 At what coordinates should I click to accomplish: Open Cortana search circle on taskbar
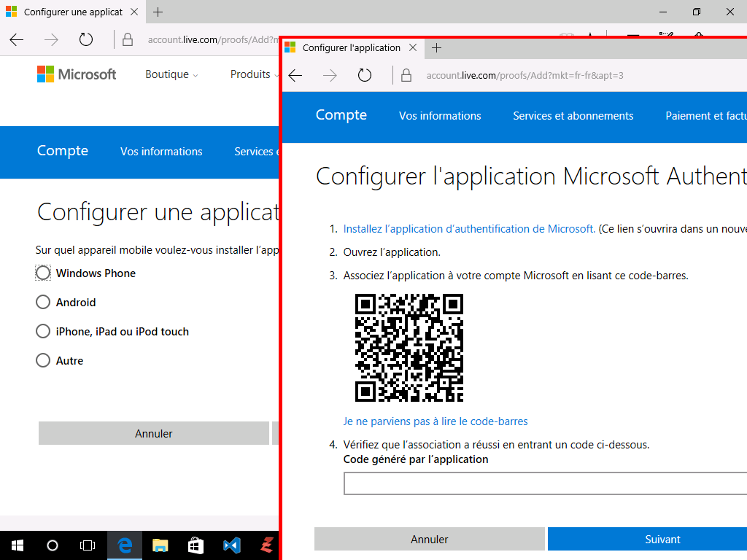pos(53,545)
